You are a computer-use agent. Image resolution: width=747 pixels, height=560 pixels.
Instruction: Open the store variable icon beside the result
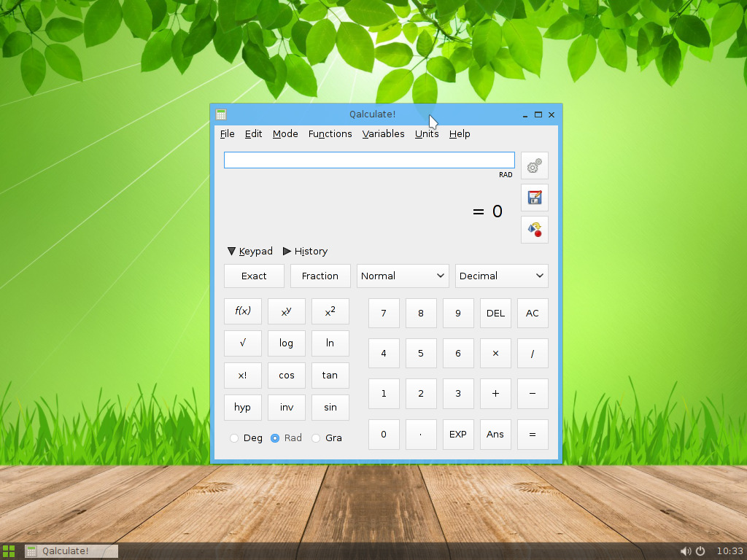[533, 197]
